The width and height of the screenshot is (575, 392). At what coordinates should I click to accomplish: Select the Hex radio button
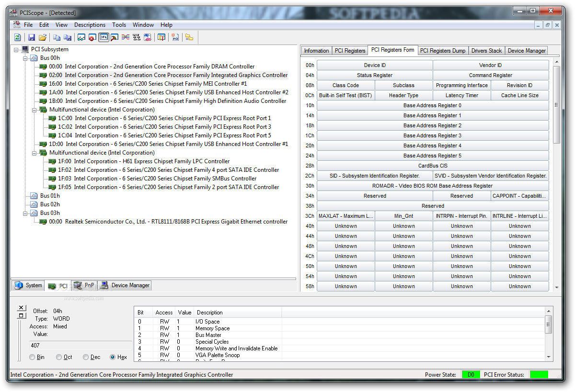(x=113, y=357)
